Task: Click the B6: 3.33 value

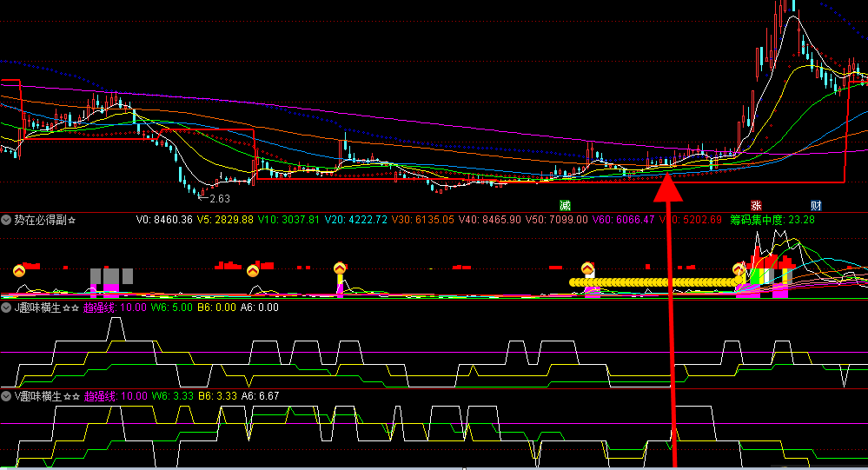Action: pos(217,396)
